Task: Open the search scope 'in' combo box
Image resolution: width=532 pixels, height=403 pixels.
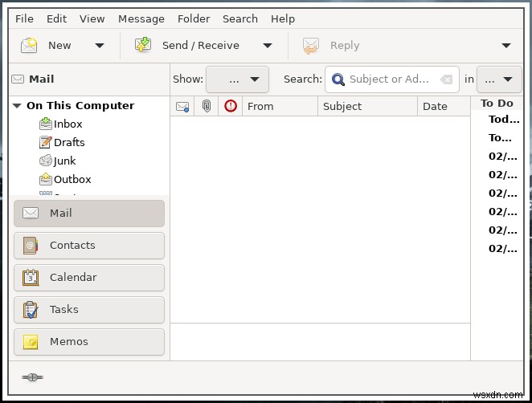Action: [499, 79]
